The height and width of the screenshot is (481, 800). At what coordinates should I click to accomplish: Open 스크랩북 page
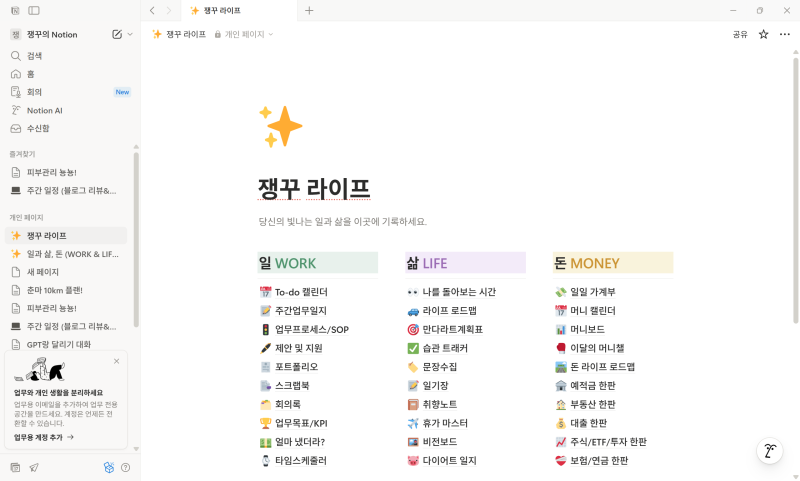pos(285,386)
